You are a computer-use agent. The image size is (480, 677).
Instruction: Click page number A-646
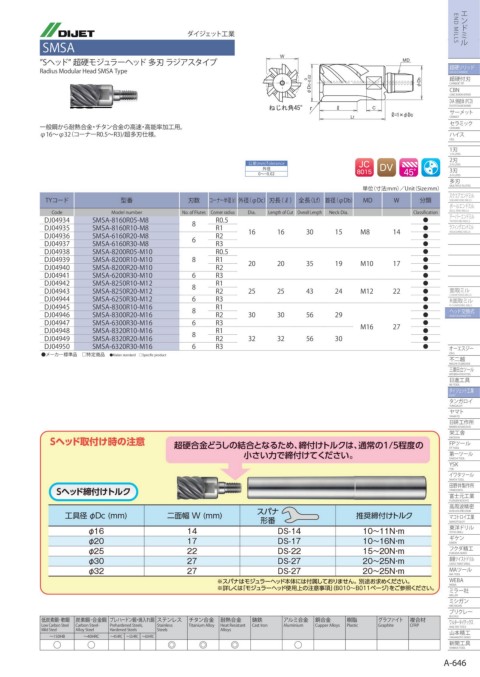pos(455,663)
